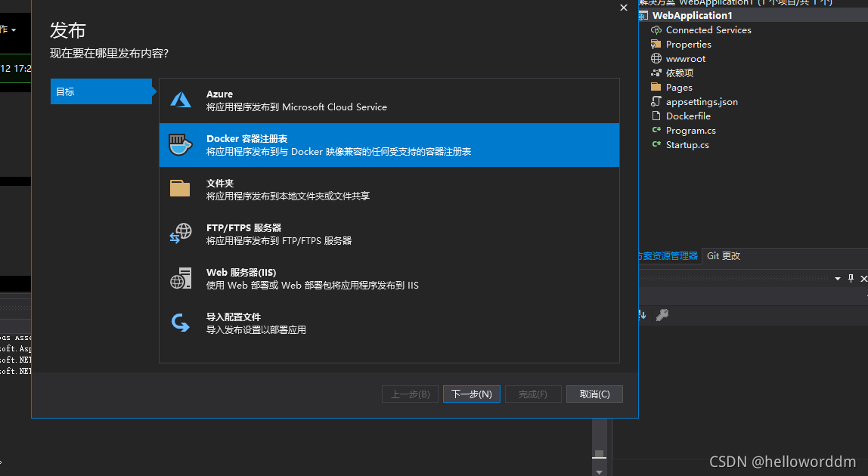
Task: Select Dockerfile in Solution Explorer
Action: pos(688,116)
